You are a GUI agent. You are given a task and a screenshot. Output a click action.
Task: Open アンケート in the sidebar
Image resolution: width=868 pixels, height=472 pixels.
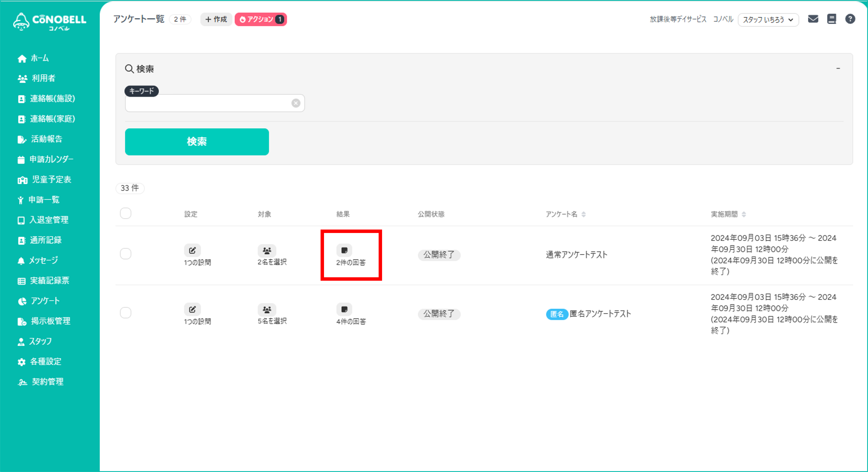tap(38, 301)
